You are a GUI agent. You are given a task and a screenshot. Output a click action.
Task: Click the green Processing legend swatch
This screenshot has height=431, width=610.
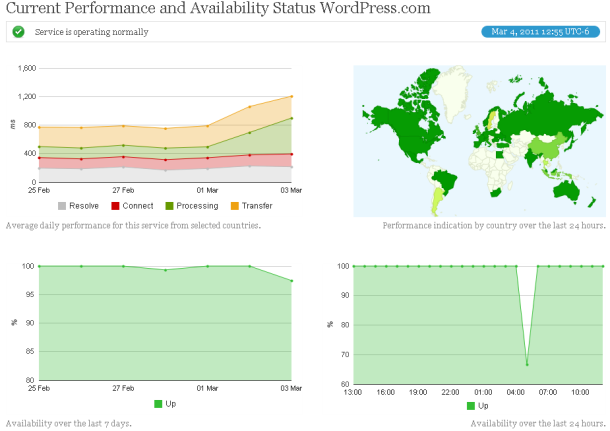169,206
